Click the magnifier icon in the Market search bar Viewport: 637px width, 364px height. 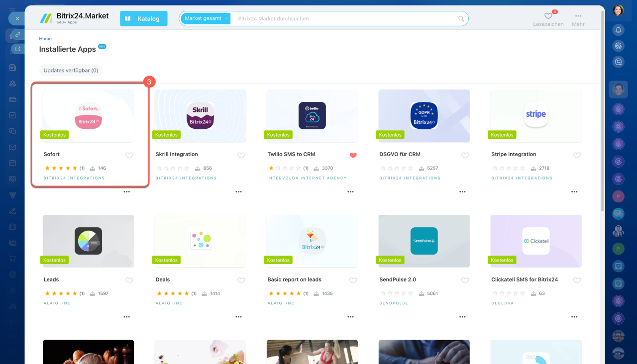[461, 19]
